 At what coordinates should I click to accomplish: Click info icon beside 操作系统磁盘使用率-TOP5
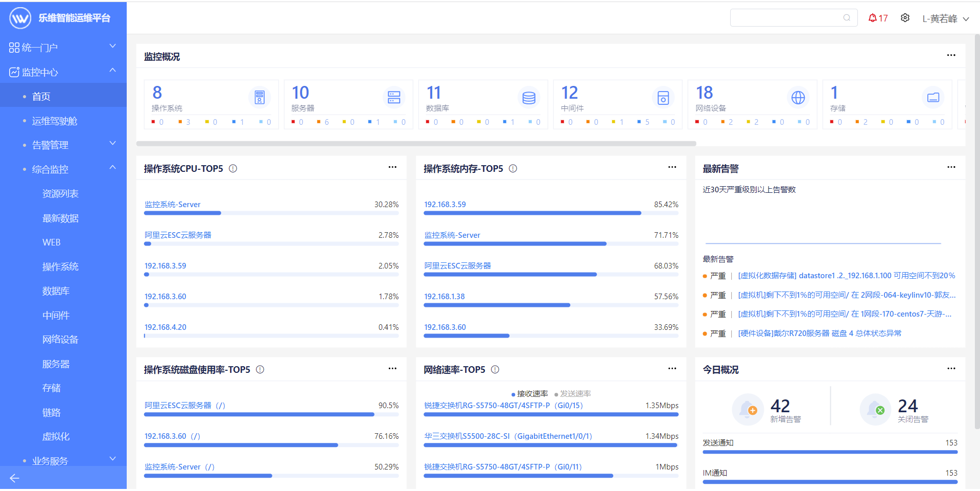(260, 369)
